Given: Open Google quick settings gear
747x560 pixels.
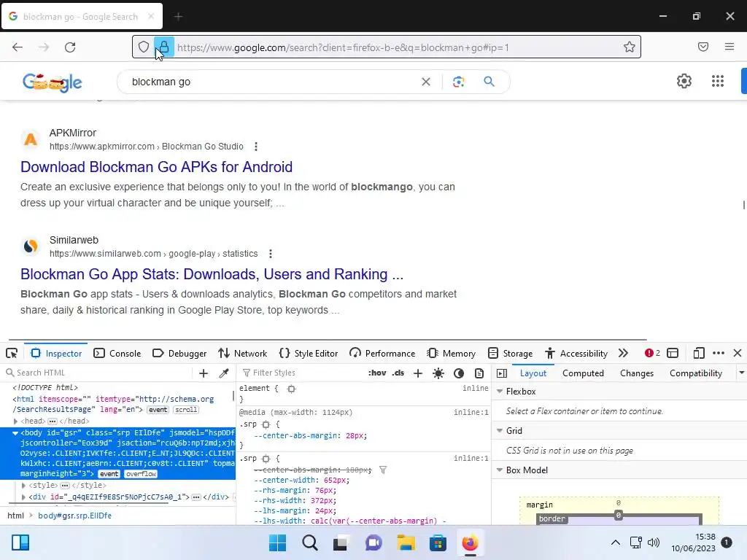Looking at the screenshot, I should pos(684,81).
